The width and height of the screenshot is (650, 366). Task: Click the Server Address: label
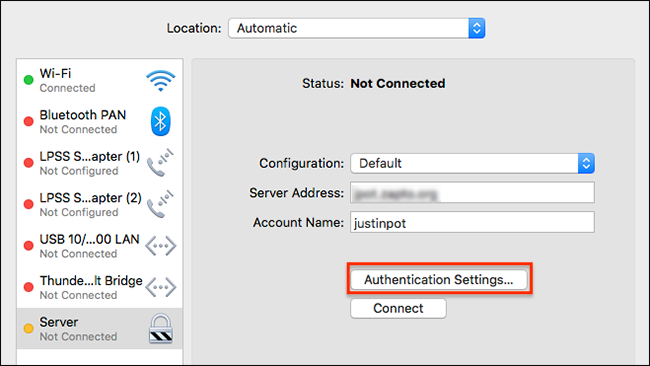296,193
